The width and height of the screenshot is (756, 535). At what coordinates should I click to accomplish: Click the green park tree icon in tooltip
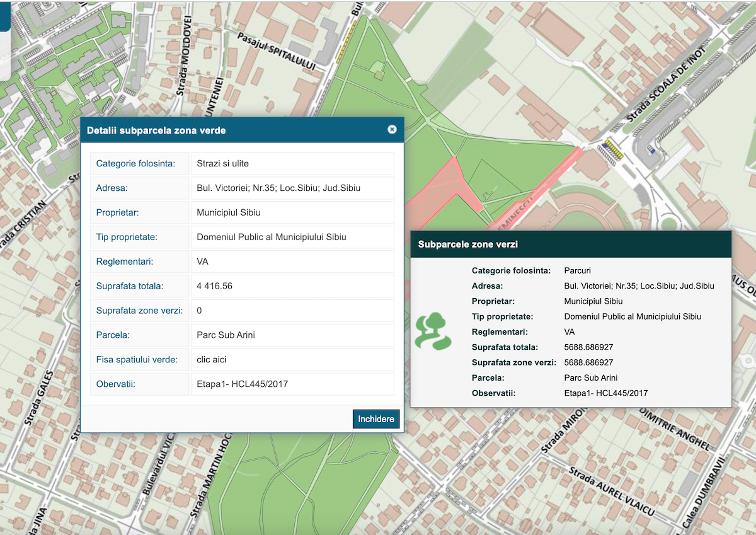433,331
